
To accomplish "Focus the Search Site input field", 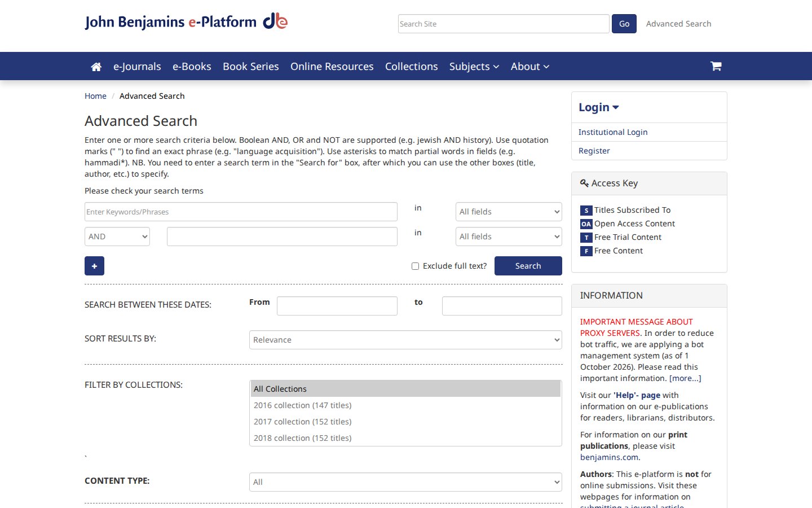I will click(x=504, y=24).
